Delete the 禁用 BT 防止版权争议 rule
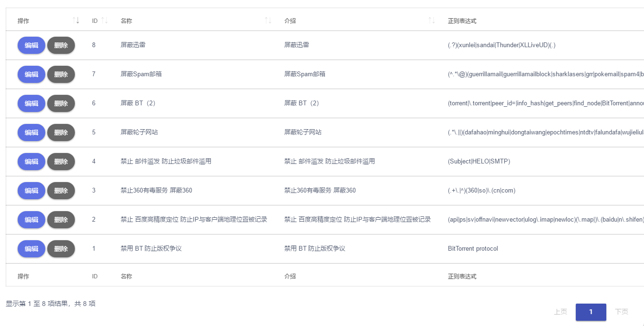This screenshot has width=644, height=326. [61, 249]
